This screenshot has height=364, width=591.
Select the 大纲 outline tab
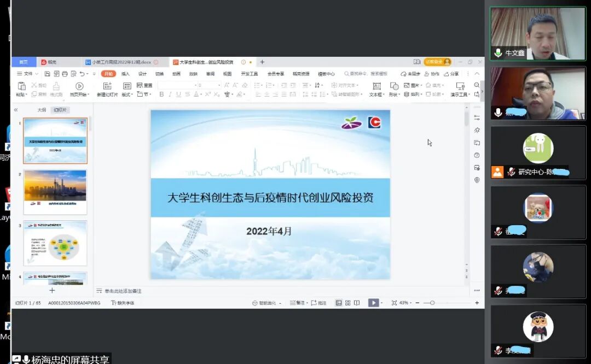click(x=40, y=110)
